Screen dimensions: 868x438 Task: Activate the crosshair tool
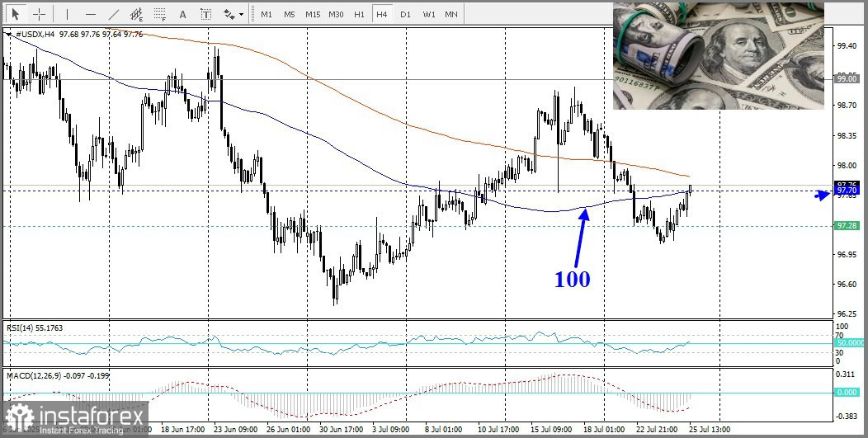[39, 14]
